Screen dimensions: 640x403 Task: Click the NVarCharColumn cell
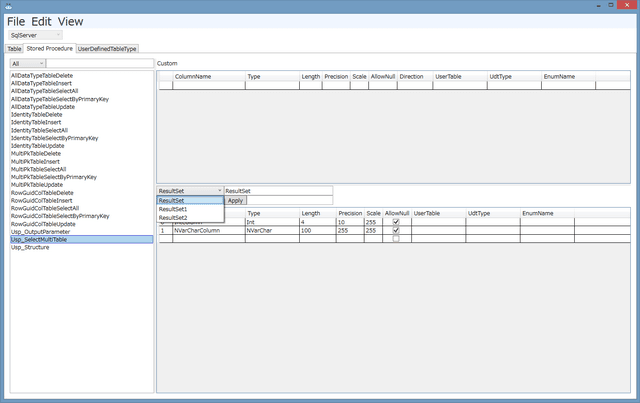pos(209,230)
